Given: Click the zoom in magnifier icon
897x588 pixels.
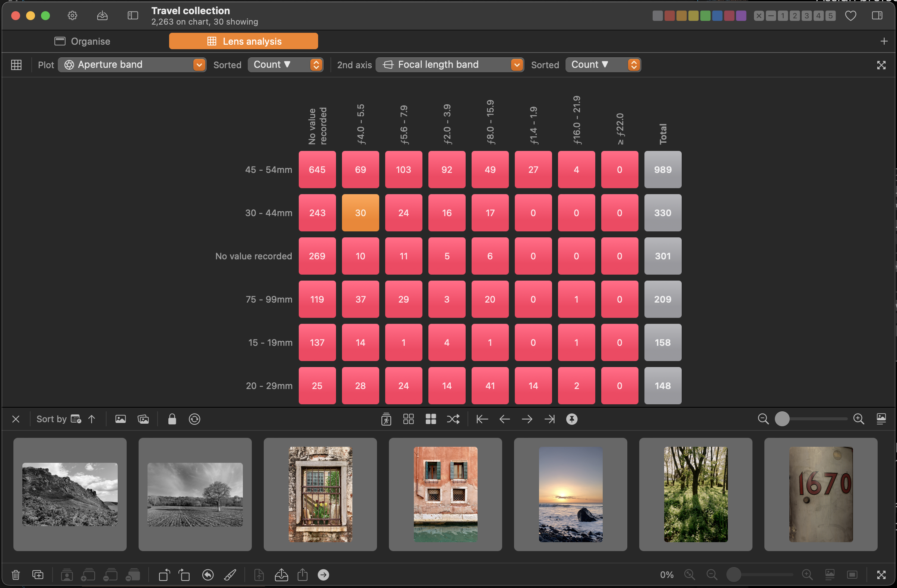Looking at the screenshot, I should [857, 419].
